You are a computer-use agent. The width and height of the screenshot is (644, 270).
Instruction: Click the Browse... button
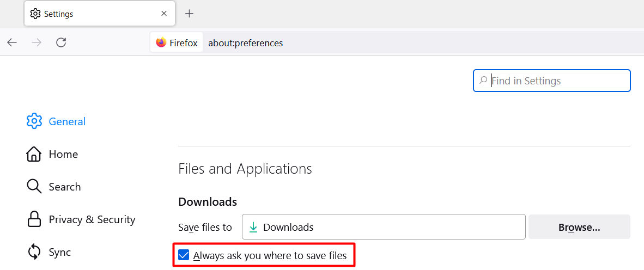(579, 226)
